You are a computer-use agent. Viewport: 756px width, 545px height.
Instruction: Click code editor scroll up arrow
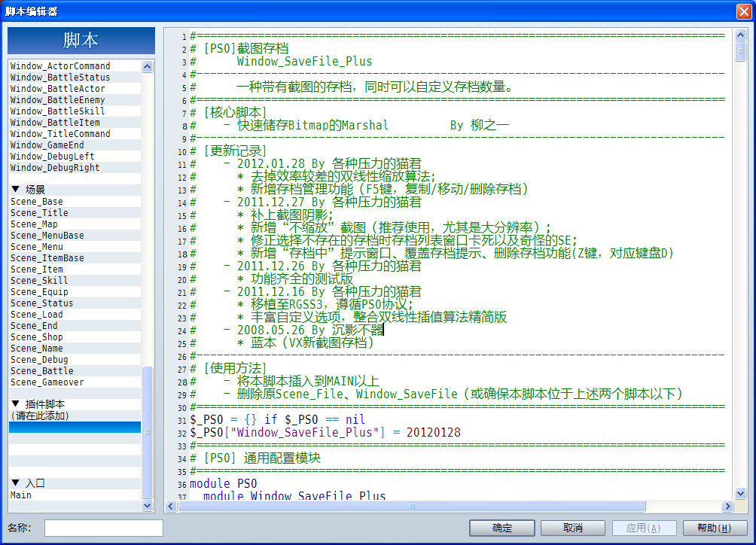[x=741, y=35]
